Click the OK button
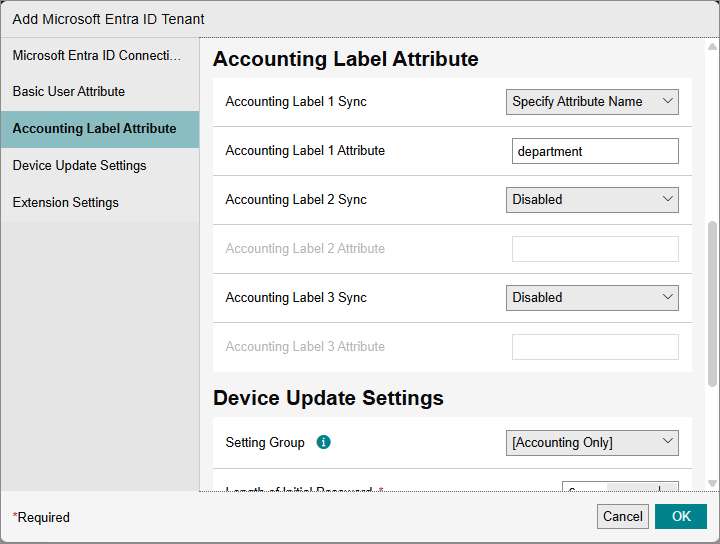 (x=681, y=516)
